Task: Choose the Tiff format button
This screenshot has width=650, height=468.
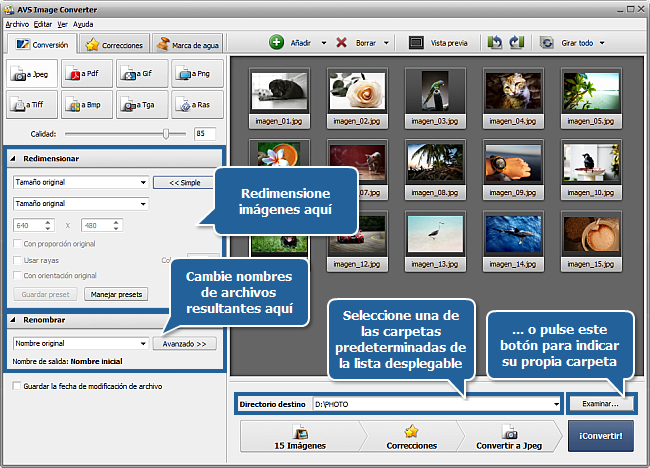Action: tap(32, 103)
